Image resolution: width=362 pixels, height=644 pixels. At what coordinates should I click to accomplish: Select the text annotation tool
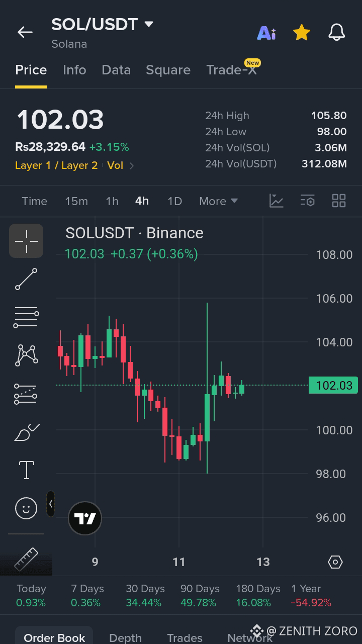click(x=26, y=470)
